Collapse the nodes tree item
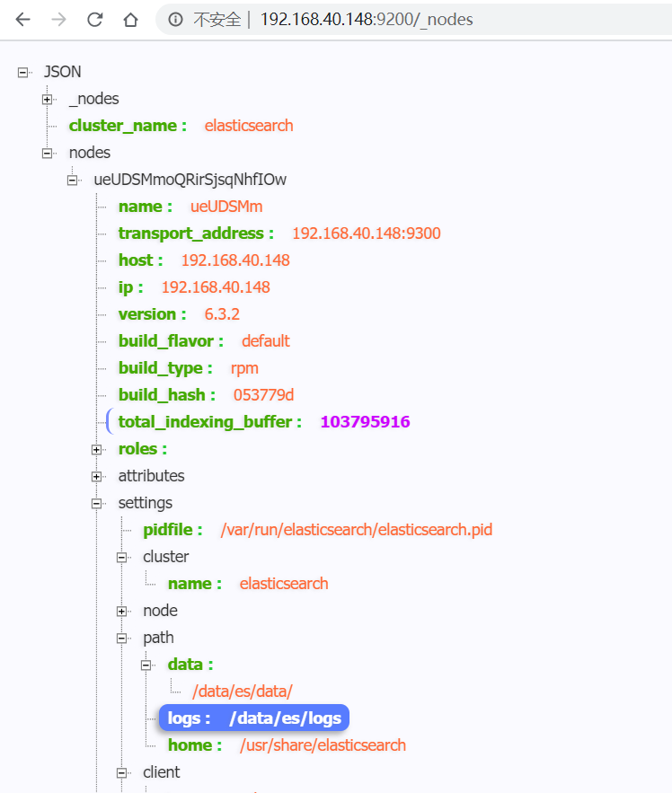The image size is (672, 793). (47, 153)
